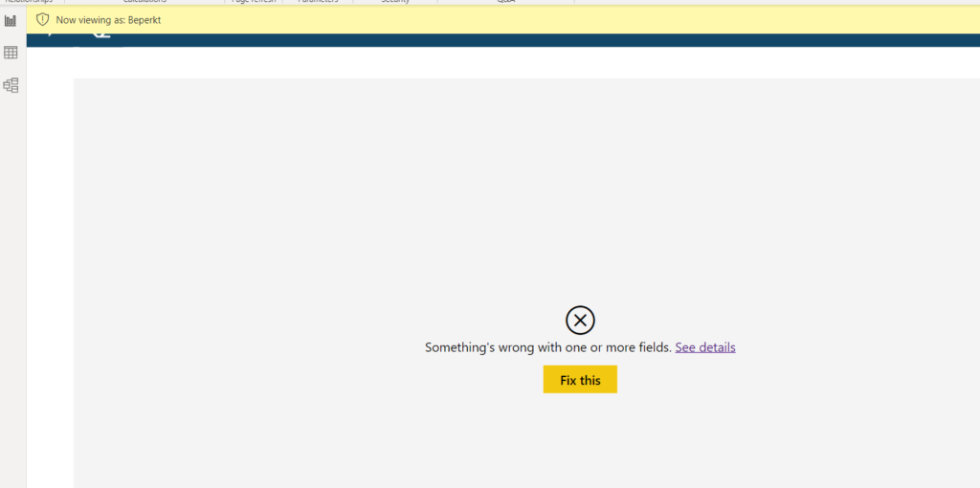
Task: Open the See details link
Action: tap(705, 347)
